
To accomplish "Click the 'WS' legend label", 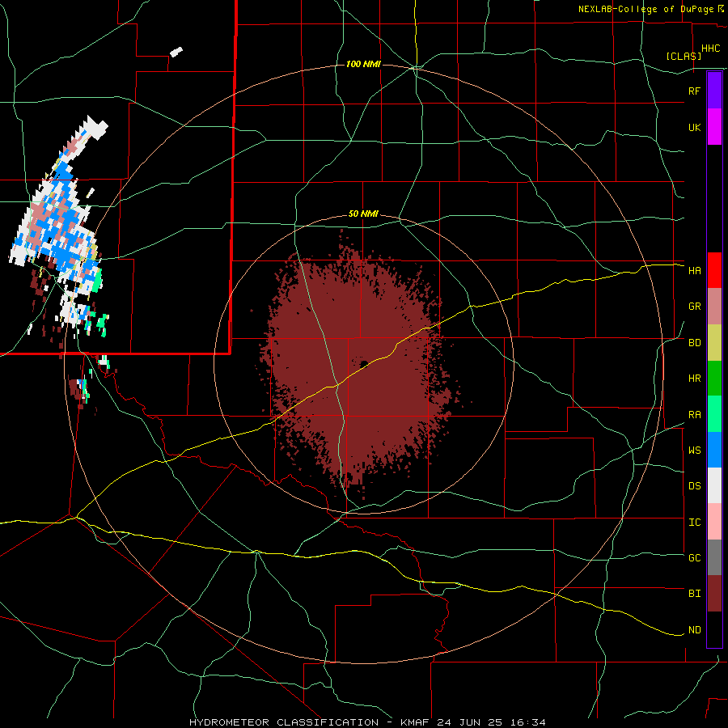I will (x=694, y=450).
